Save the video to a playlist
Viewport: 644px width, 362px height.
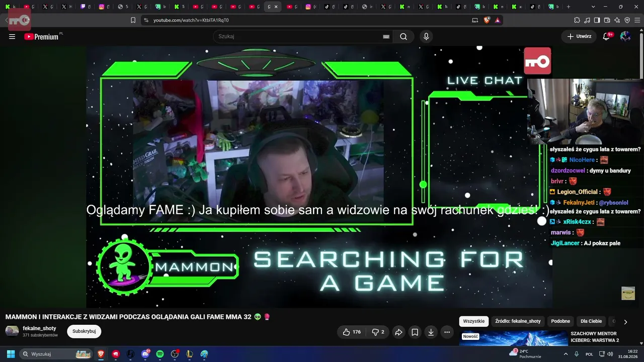click(x=415, y=332)
